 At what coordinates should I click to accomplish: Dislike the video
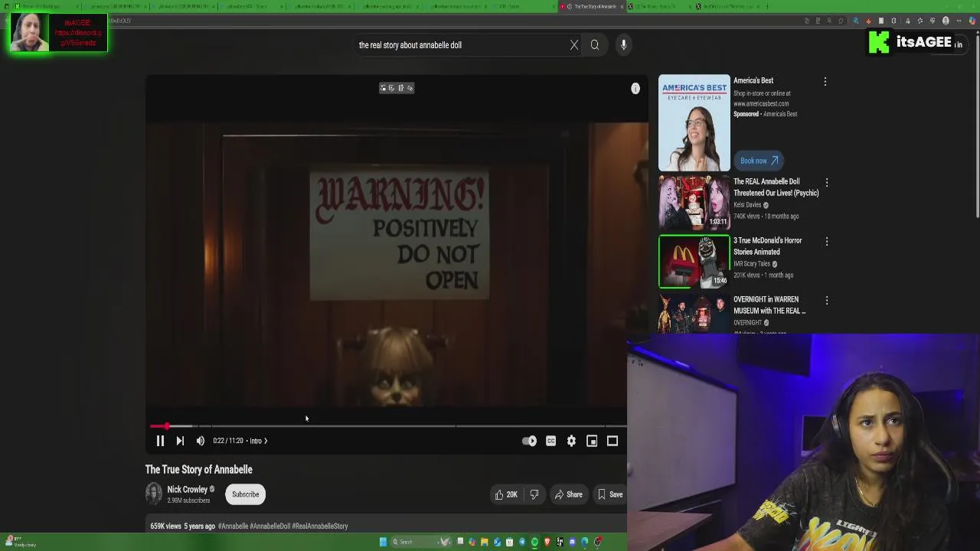(534, 494)
